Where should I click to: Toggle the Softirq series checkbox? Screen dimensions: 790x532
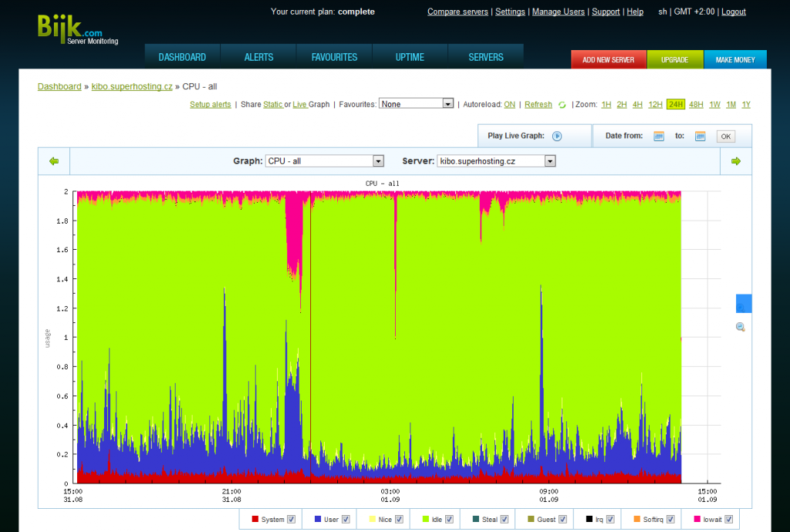(670, 520)
